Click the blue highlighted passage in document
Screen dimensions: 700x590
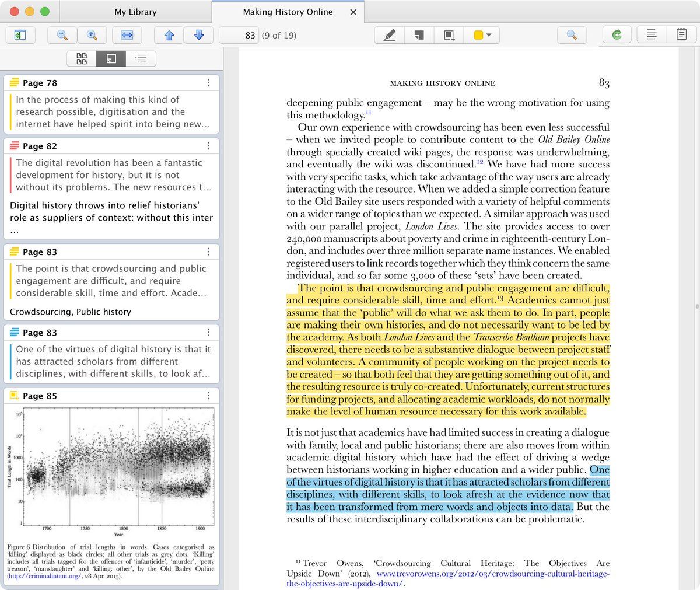(x=448, y=488)
